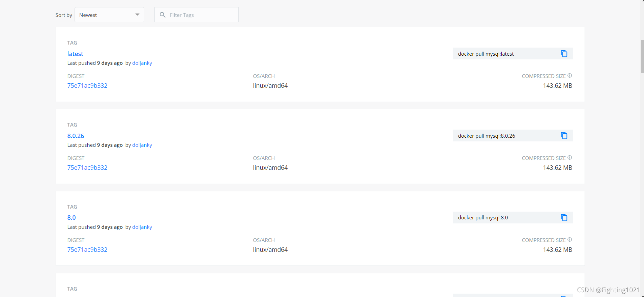The width and height of the screenshot is (644, 297).
Task: Open the doijanky user link under latest tag
Action: 142,63
